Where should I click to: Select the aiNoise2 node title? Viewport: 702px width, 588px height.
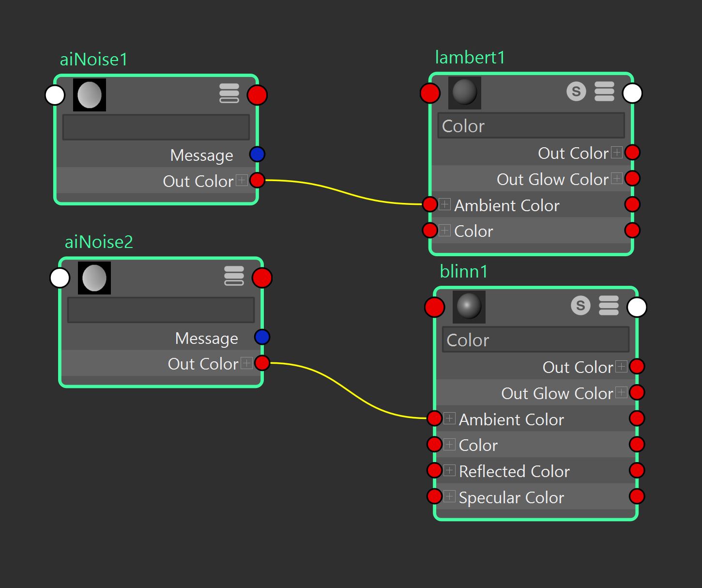(x=99, y=242)
